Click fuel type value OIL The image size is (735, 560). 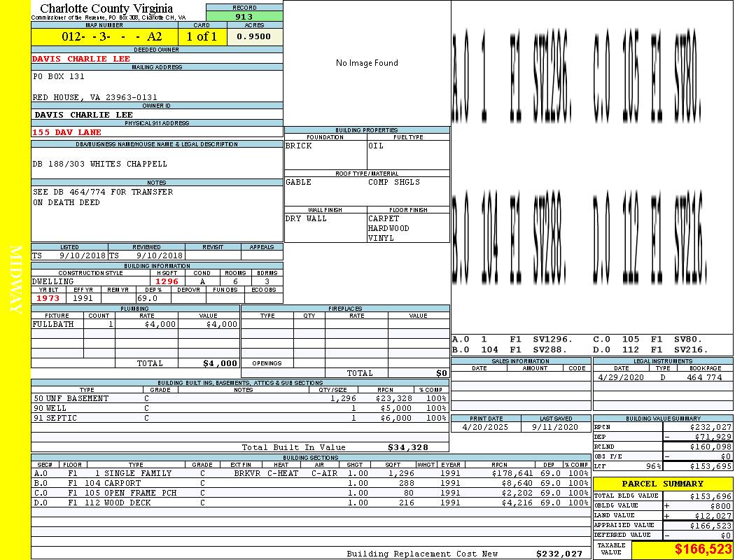tap(376, 146)
